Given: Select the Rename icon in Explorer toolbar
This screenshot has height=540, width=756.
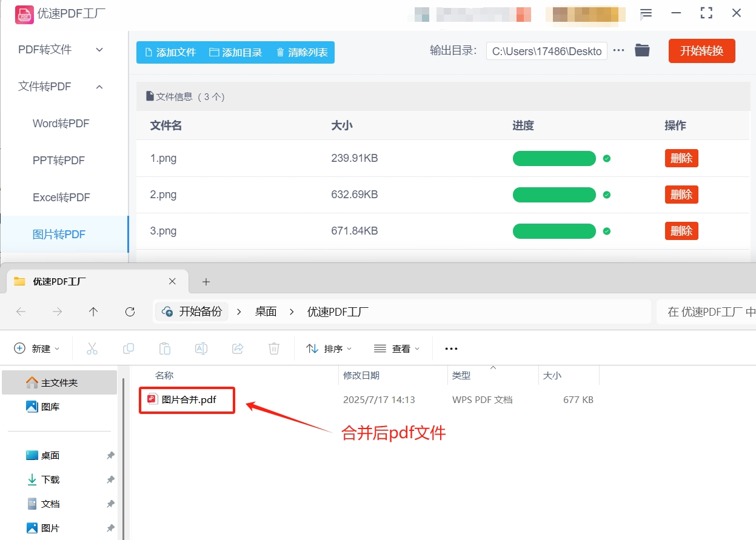Looking at the screenshot, I should [x=201, y=348].
